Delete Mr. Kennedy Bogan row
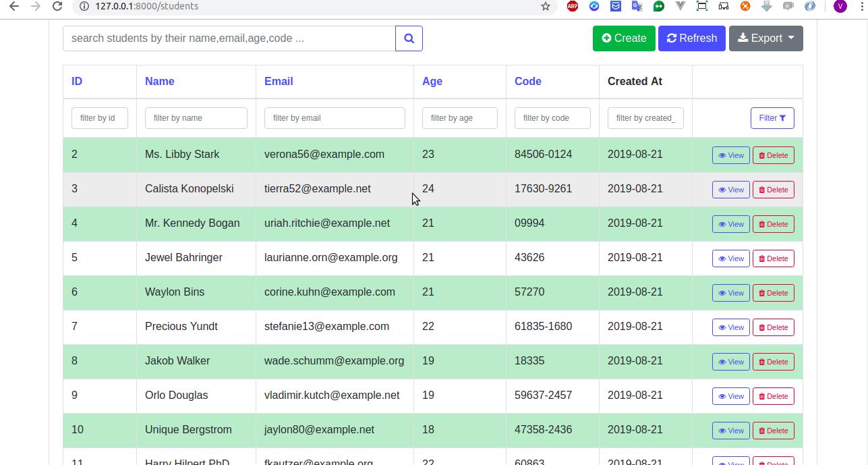The height and width of the screenshot is (465, 868). [773, 224]
